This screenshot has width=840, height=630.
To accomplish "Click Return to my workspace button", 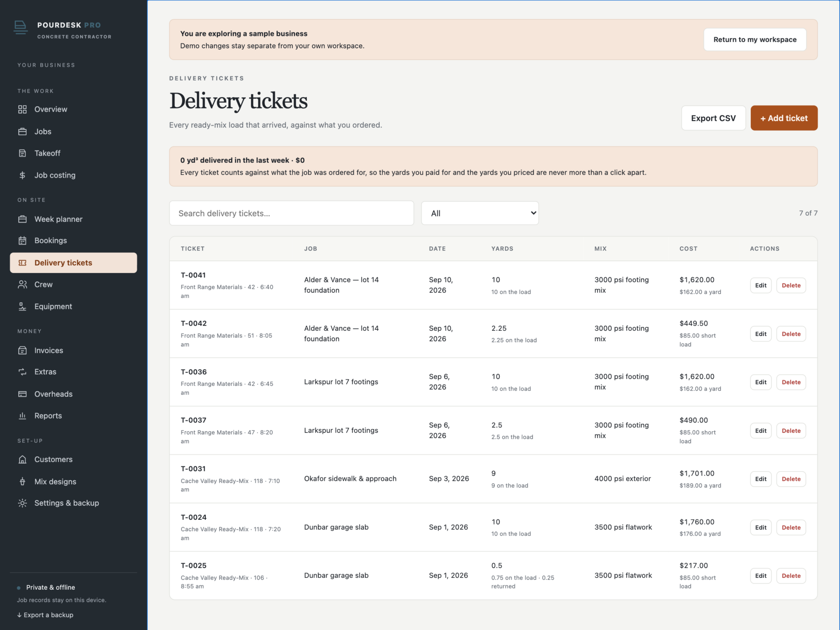I will click(755, 39).
